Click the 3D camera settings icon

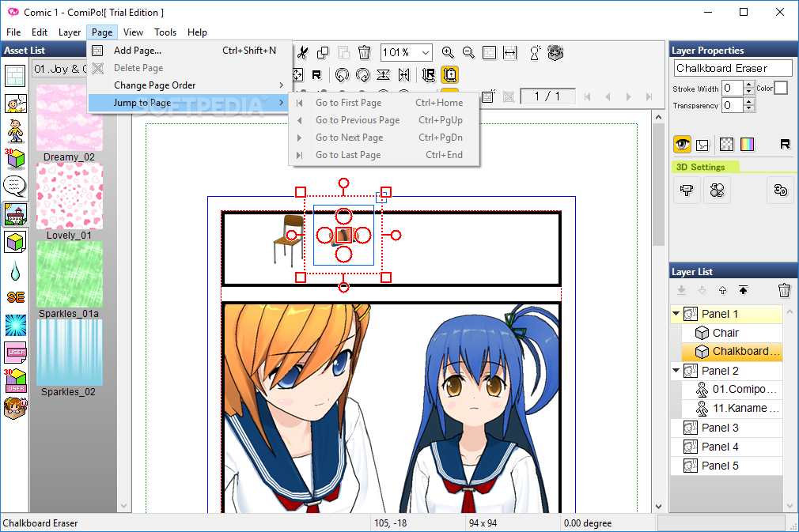[687, 191]
